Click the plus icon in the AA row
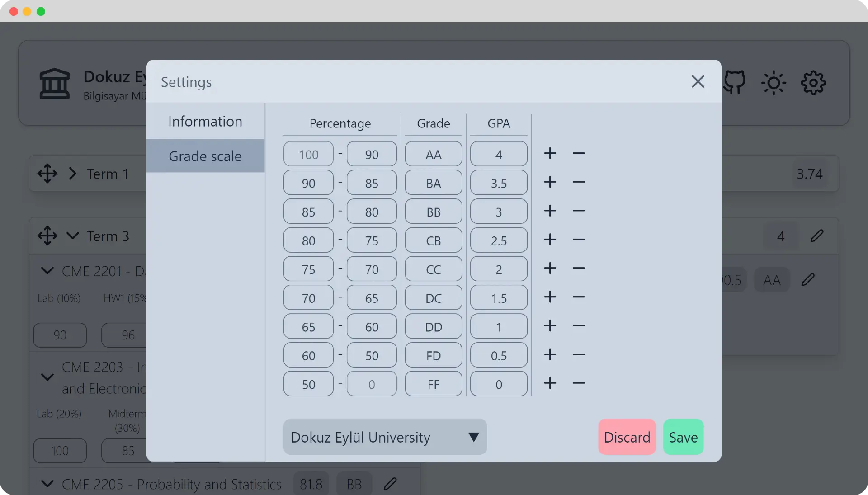This screenshot has width=868, height=495. click(550, 154)
